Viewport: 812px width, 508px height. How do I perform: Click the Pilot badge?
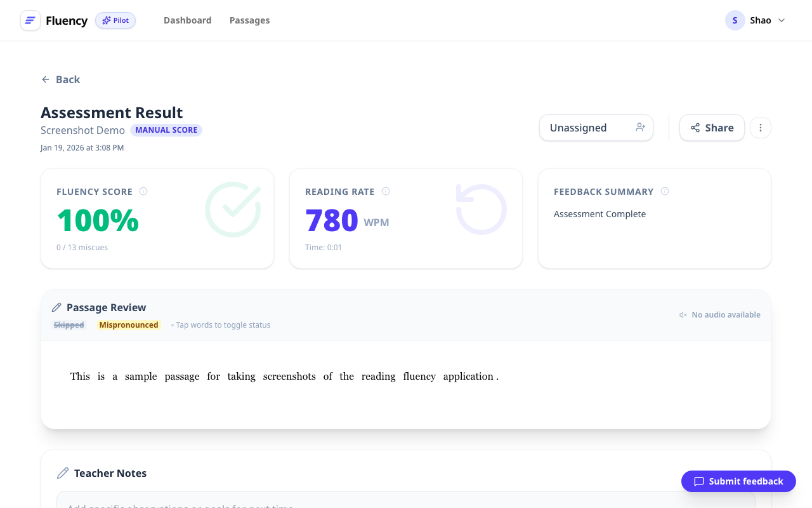click(115, 20)
